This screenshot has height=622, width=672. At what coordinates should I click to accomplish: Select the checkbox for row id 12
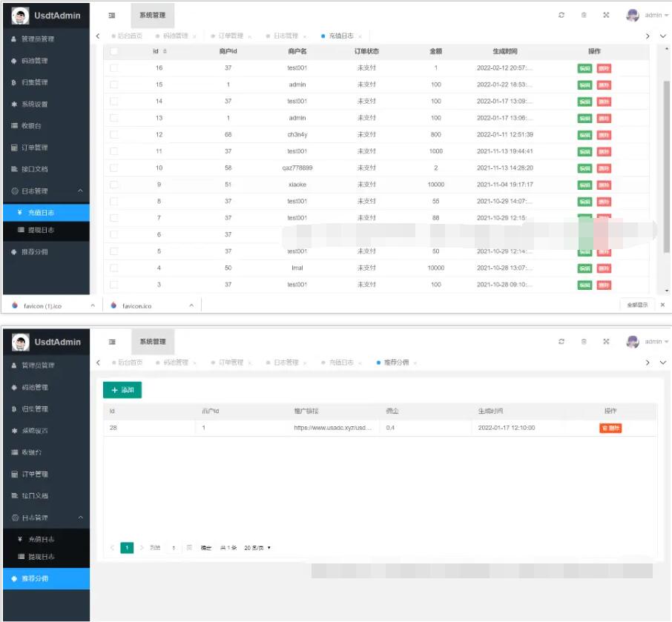[x=113, y=135]
